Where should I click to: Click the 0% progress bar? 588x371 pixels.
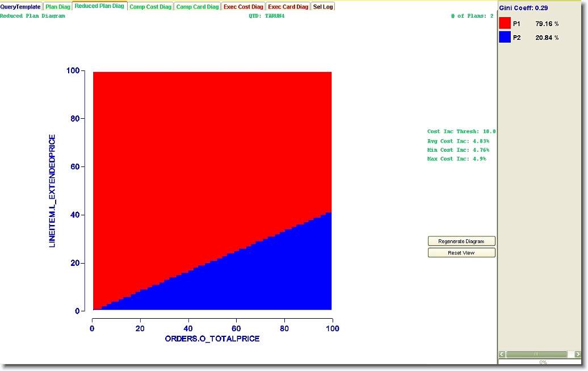tap(543, 362)
